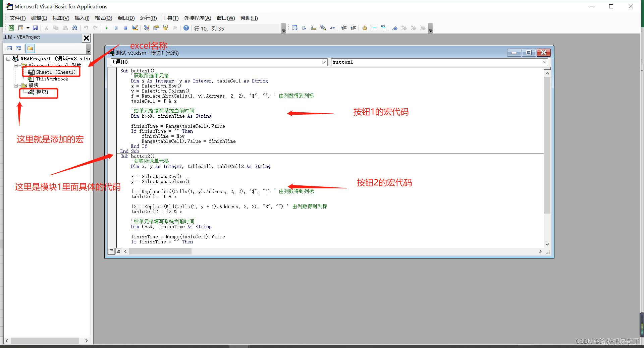Viewport: 644px width, 348px height.
Task: Click the Paste clipboard icon
Action: (x=65, y=28)
